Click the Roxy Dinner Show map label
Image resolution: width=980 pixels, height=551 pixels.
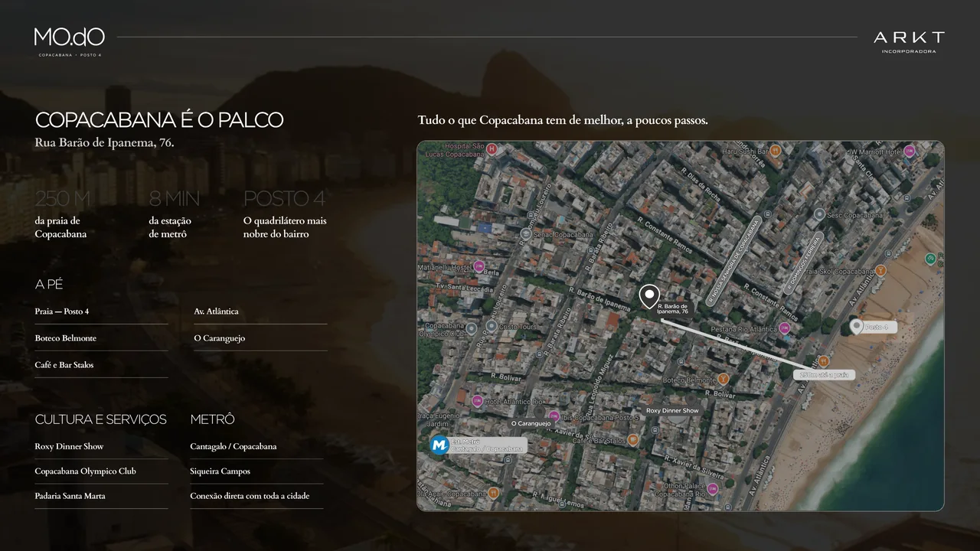click(x=672, y=411)
